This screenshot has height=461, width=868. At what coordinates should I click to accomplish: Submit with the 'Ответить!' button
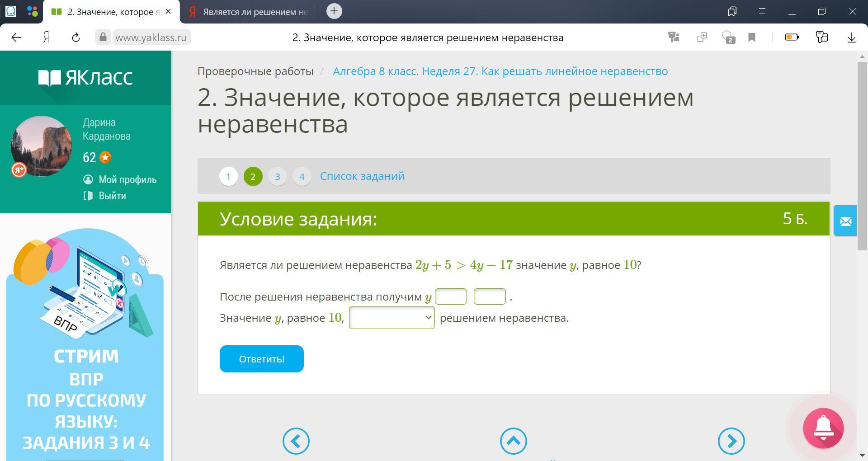pyautogui.click(x=262, y=359)
